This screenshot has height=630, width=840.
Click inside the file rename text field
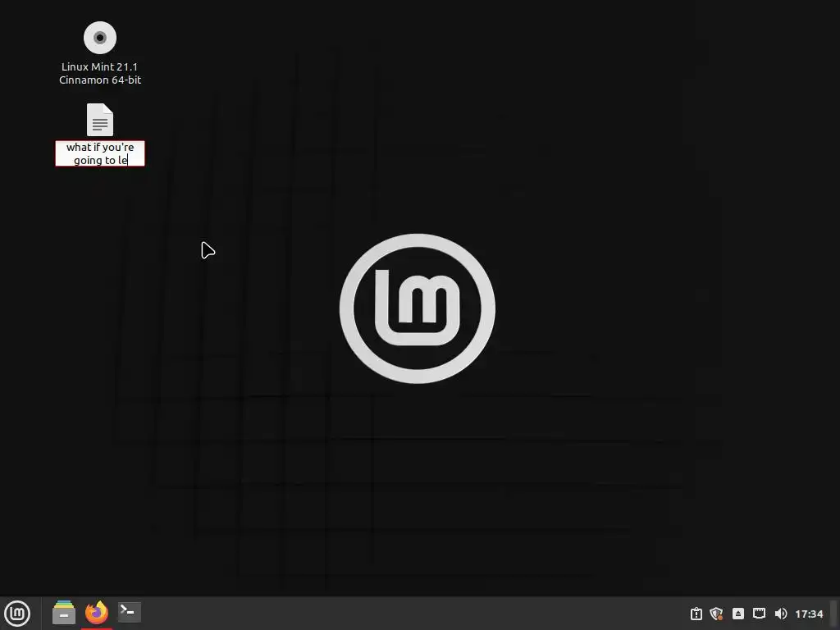click(100, 153)
